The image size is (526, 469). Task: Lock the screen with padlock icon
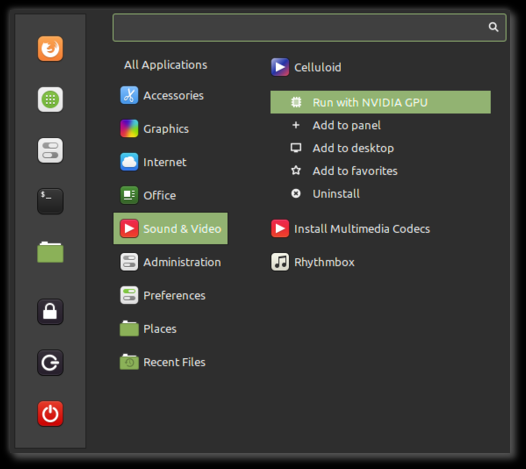click(50, 312)
